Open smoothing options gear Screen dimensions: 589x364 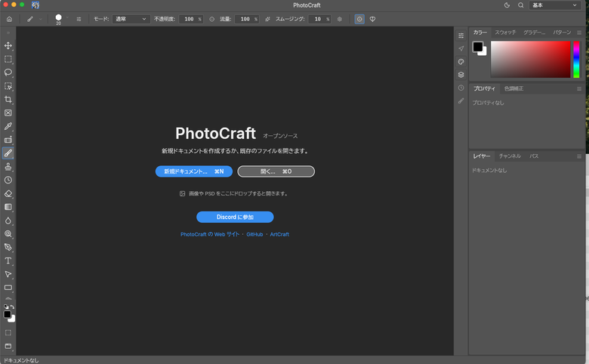coord(340,19)
